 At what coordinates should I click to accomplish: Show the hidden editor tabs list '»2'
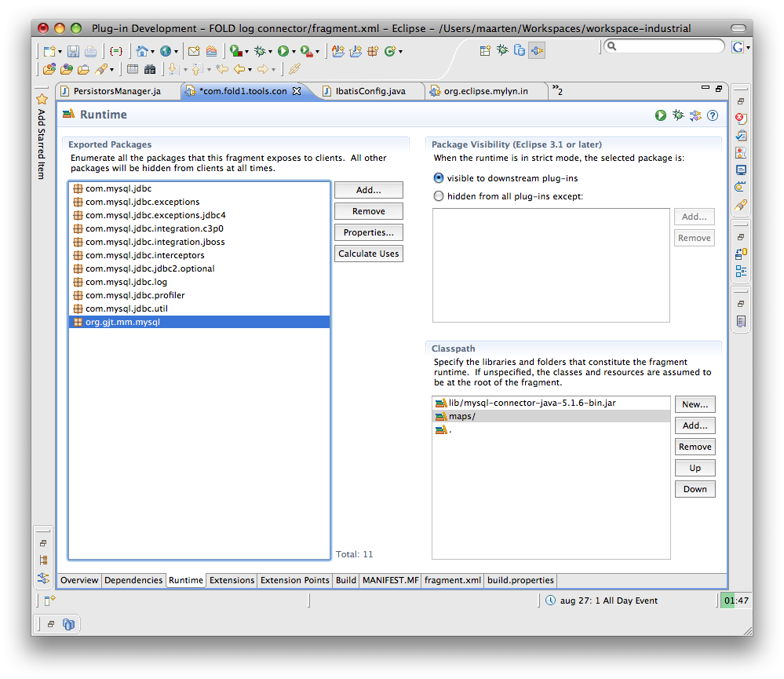pos(557,90)
